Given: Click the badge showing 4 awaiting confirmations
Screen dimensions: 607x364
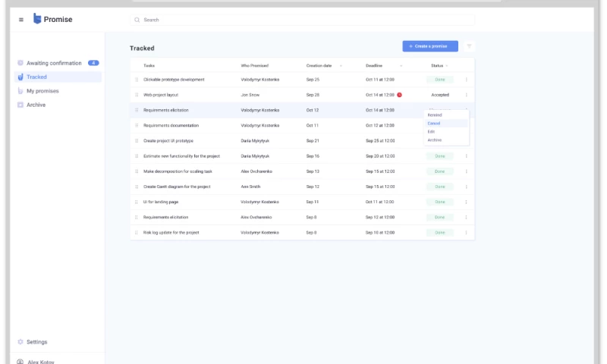Looking at the screenshot, I should (93, 63).
